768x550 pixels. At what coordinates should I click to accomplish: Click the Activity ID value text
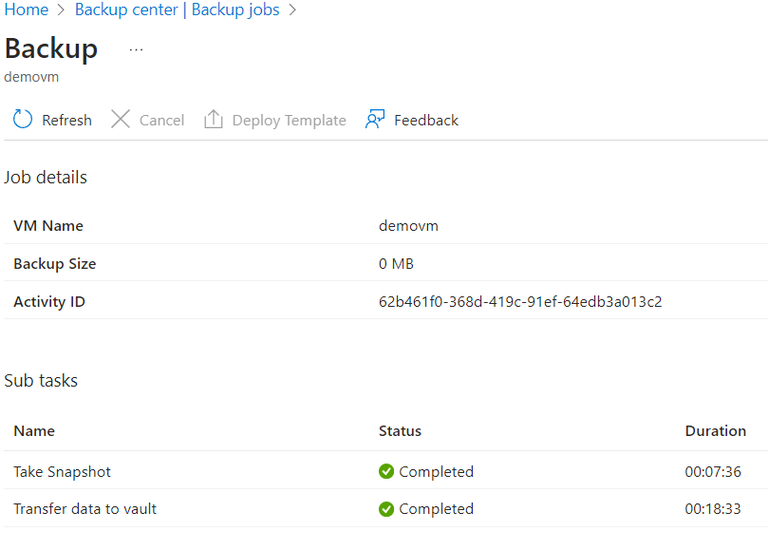(x=520, y=302)
